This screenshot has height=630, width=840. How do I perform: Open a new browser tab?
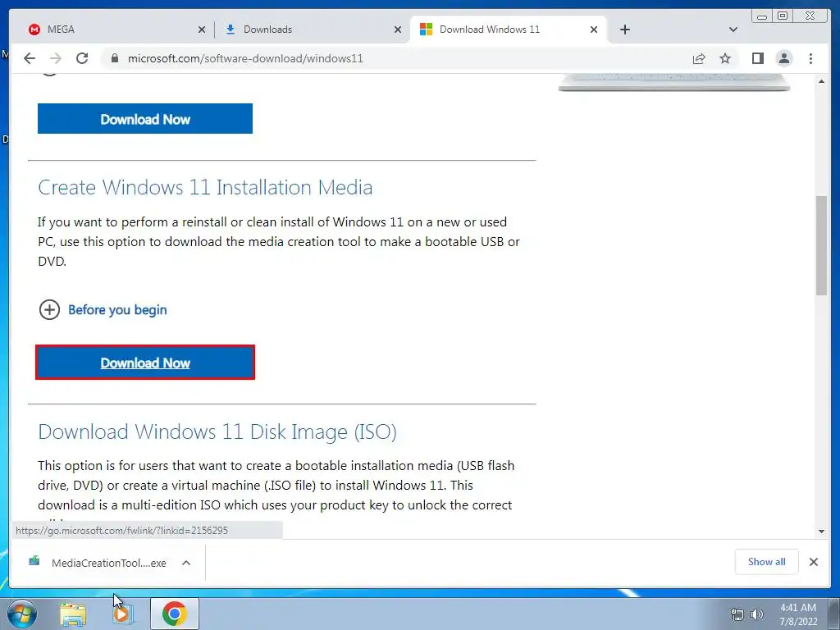[x=624, y=30]
